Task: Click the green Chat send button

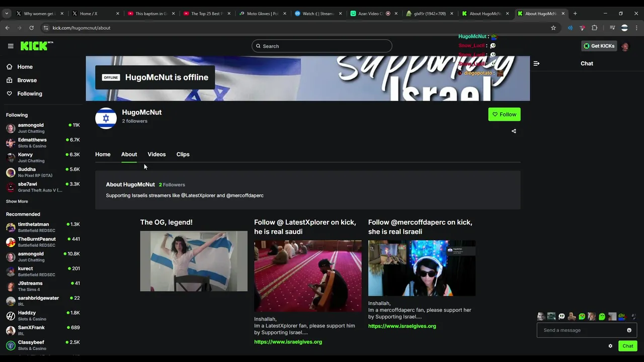Action: (628, 346)
